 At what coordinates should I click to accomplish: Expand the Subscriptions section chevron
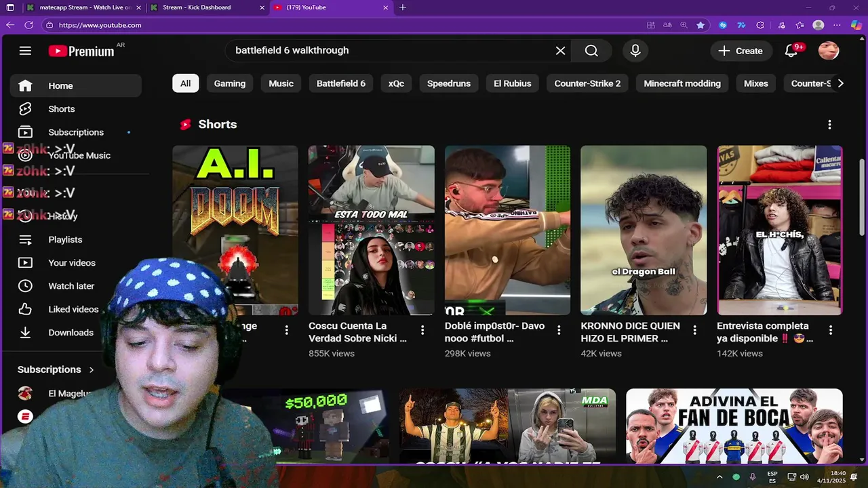point(91,369)
